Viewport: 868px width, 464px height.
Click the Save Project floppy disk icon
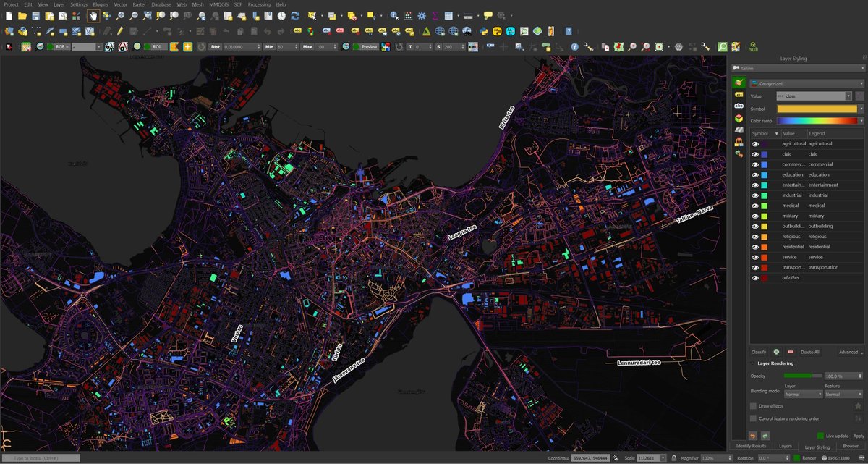[35, 15]
